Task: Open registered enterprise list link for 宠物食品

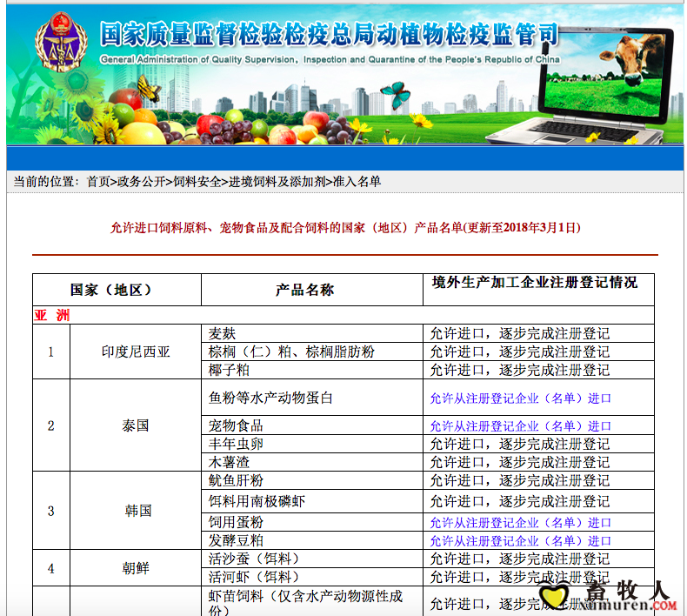Action: click(520, 426)
